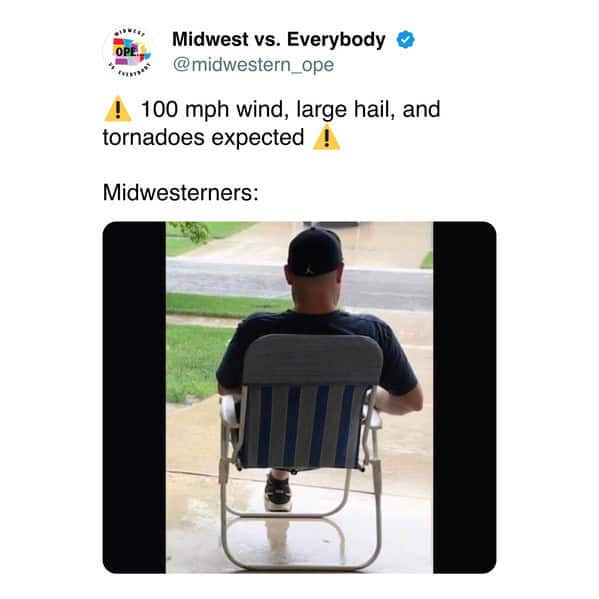The width and height of the screenshot is (599, 599).
Task: Click the 'tornadoes expected' text
Action: click(x=203, y=138)
